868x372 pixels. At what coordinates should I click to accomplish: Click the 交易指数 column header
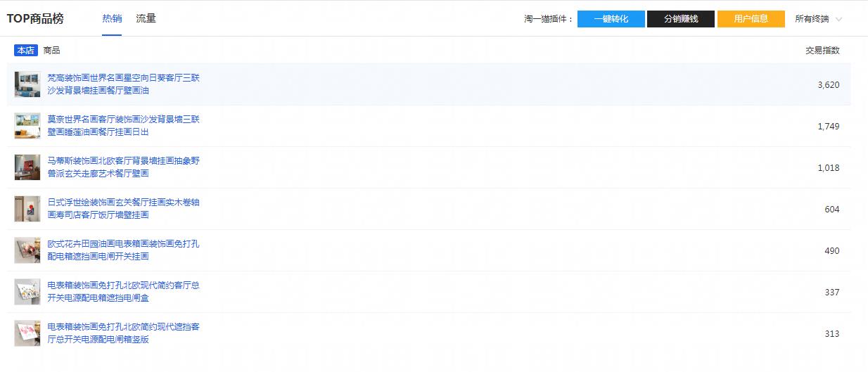click(822, 50)
